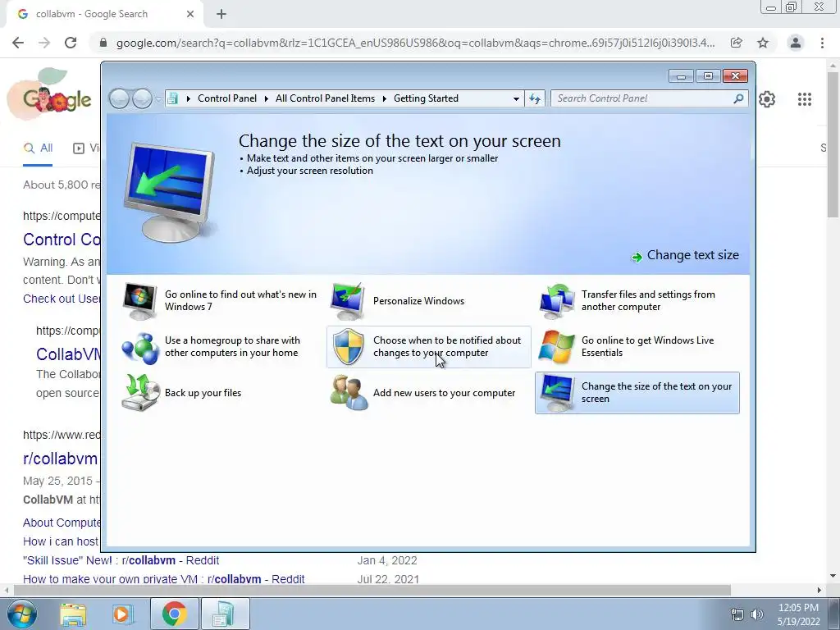The image size is (840, 630).
Task: Click the Personalize Windows monitor icon
Action: [x=348, y=300]
